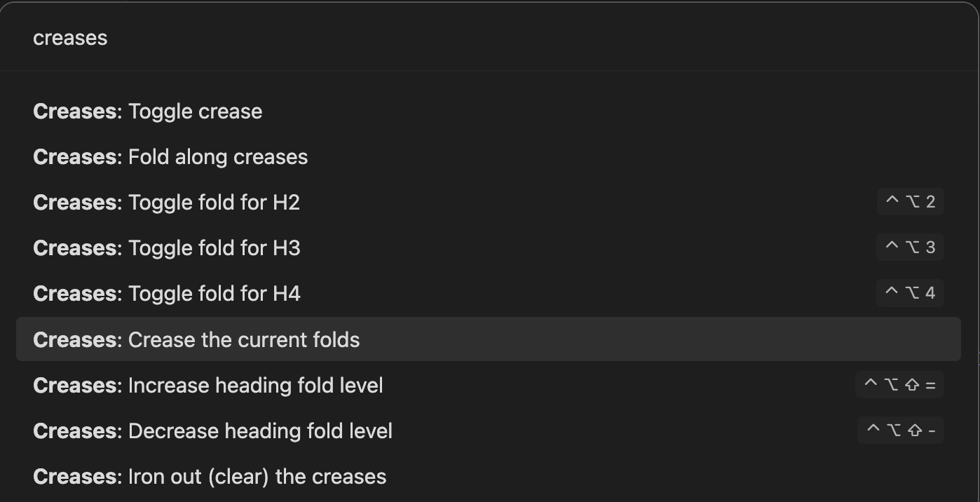
Task: Click the ^⌥2 shortcut badge
Action: click(x=909, y=201)
